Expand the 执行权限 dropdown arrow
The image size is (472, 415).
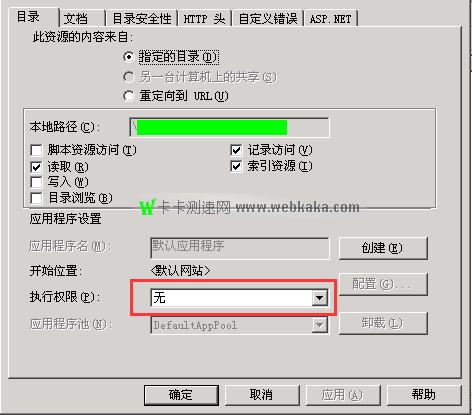point(320,298)
